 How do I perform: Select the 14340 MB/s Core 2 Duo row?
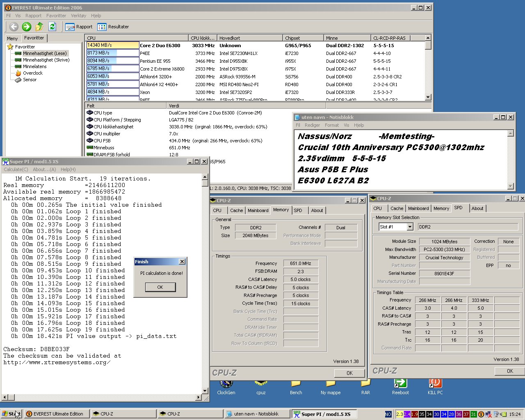[x=255, y=46]
